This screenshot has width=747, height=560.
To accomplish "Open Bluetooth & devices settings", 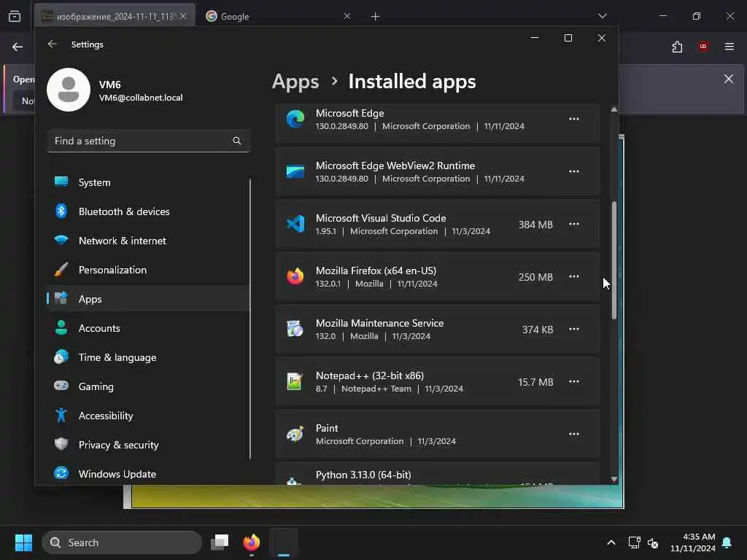I will (148, 211).
